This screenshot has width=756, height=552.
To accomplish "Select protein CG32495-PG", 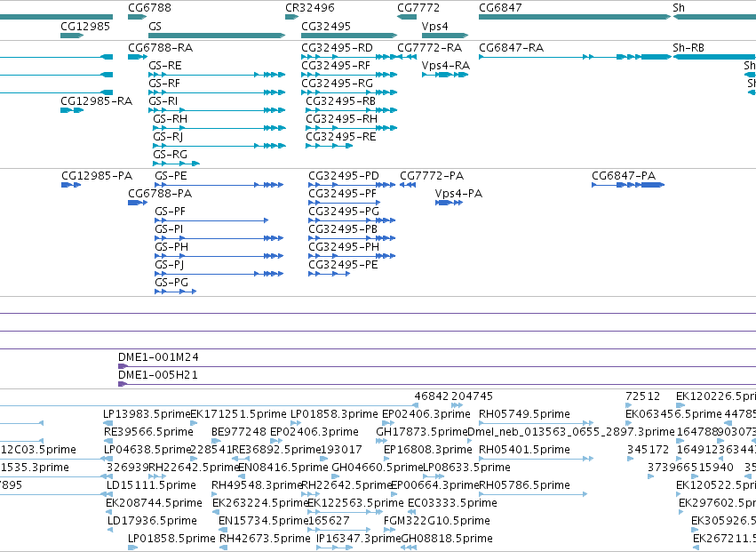I will [x=352, y=220].
